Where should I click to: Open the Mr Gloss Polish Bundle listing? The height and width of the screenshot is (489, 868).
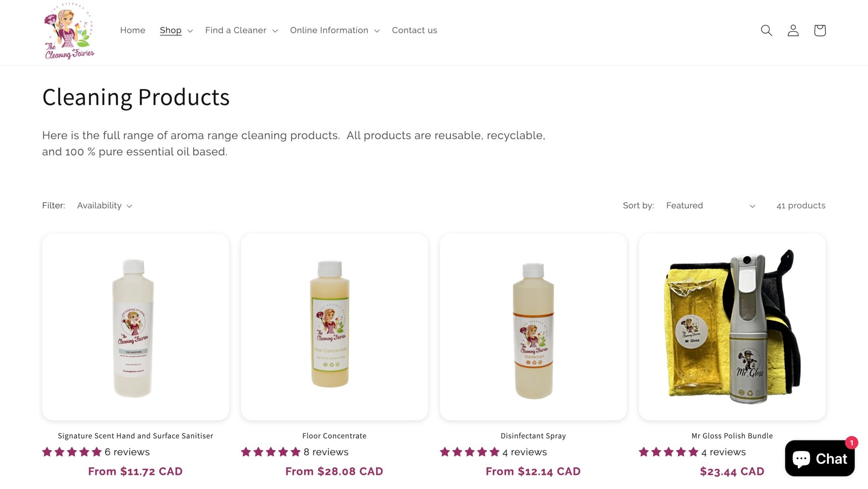(x=731, y=435)
